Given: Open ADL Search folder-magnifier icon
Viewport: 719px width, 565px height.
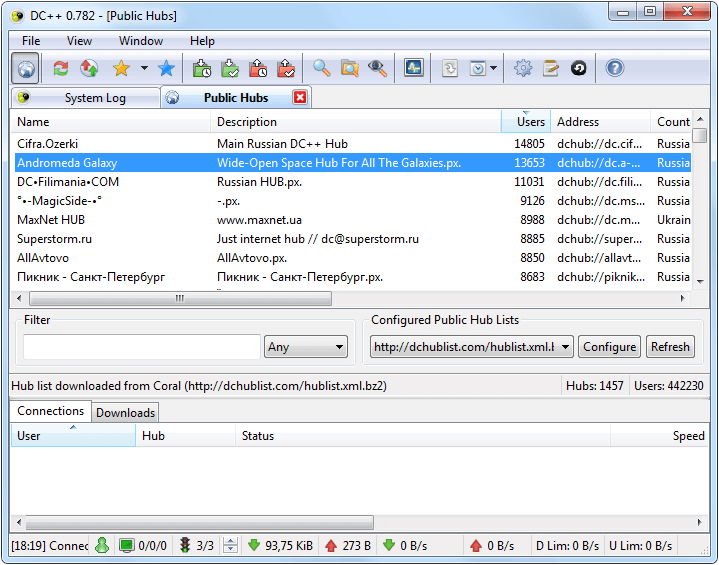Looking at the screenshot, I should (349, 69).
